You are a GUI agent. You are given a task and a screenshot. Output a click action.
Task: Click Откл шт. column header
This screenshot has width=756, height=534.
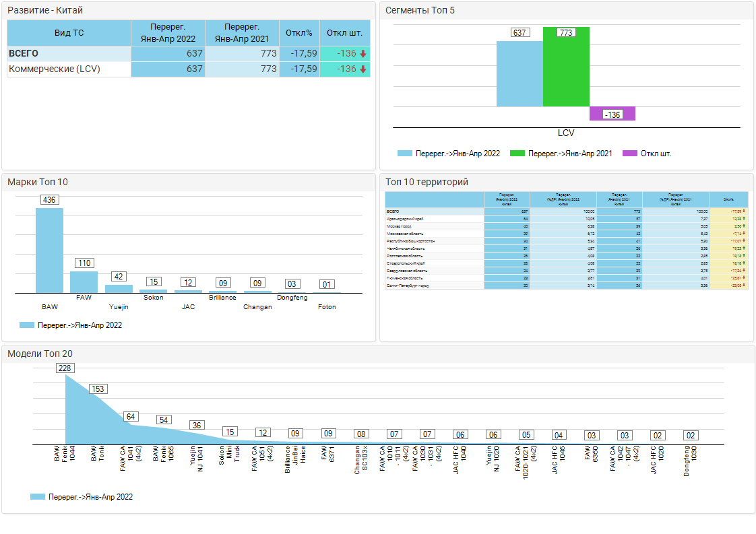point(344,32)
